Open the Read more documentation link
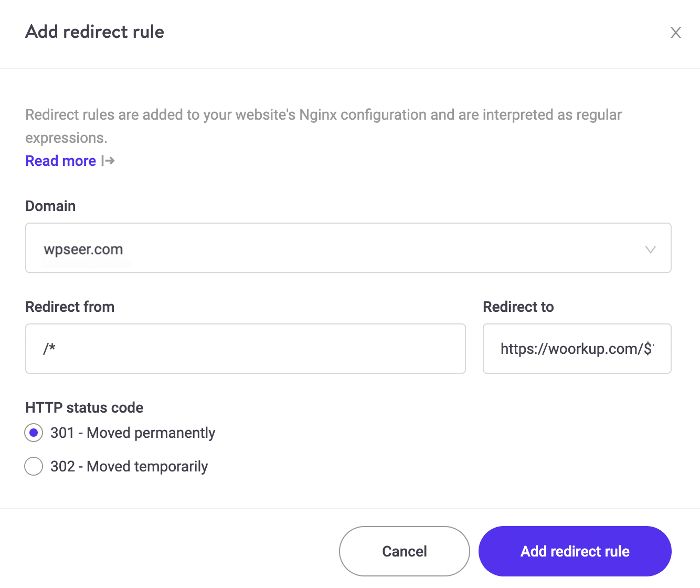The width and height of the screenshot is (700, 588). tap(60, 161)
